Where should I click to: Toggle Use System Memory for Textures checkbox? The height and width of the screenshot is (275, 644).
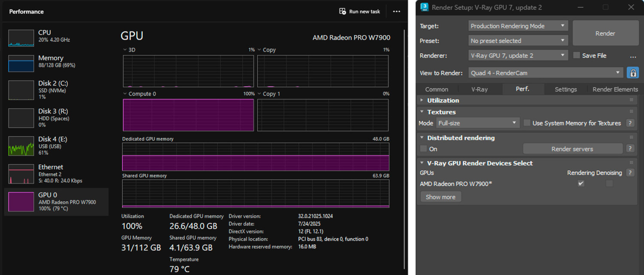[527, 123]
